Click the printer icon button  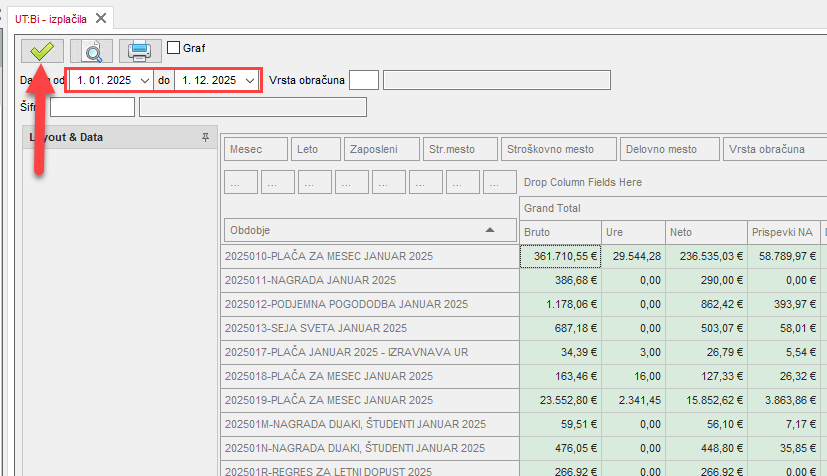point(140,51)
